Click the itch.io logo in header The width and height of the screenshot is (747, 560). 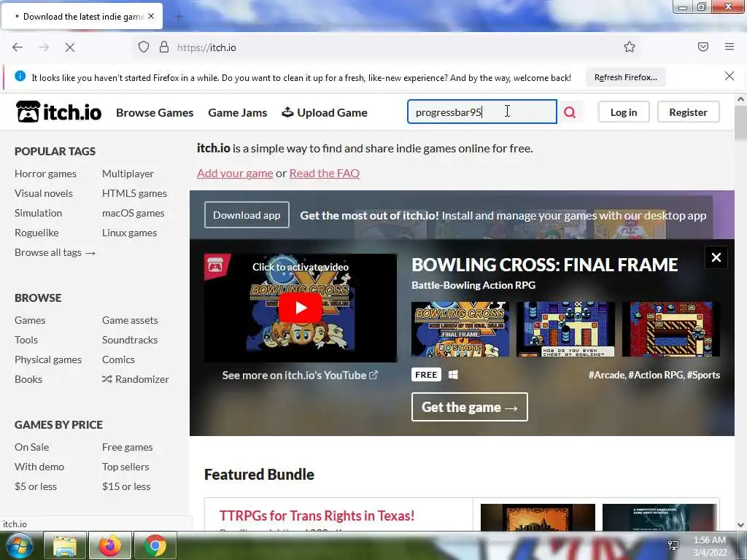tap(58, 112)
